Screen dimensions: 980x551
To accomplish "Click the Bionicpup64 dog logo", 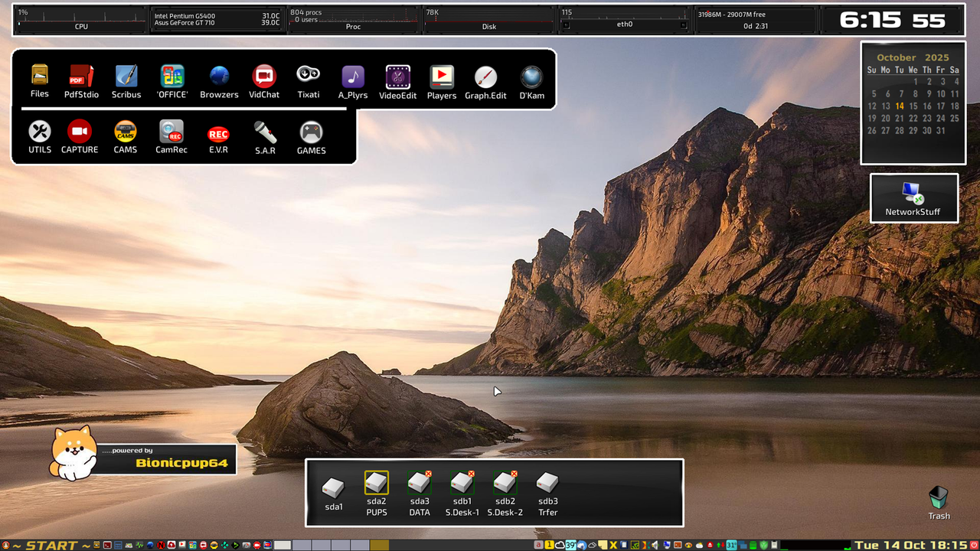I will (x=73, y=453).
